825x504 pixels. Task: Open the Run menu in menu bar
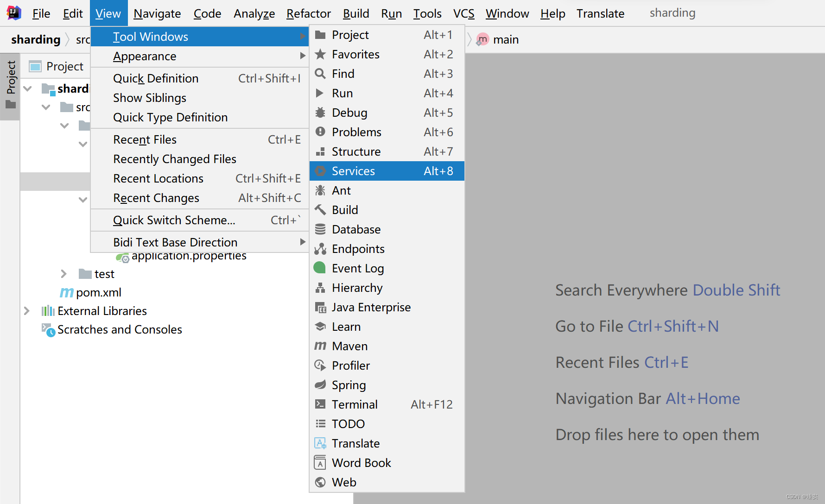coord(391,13)
